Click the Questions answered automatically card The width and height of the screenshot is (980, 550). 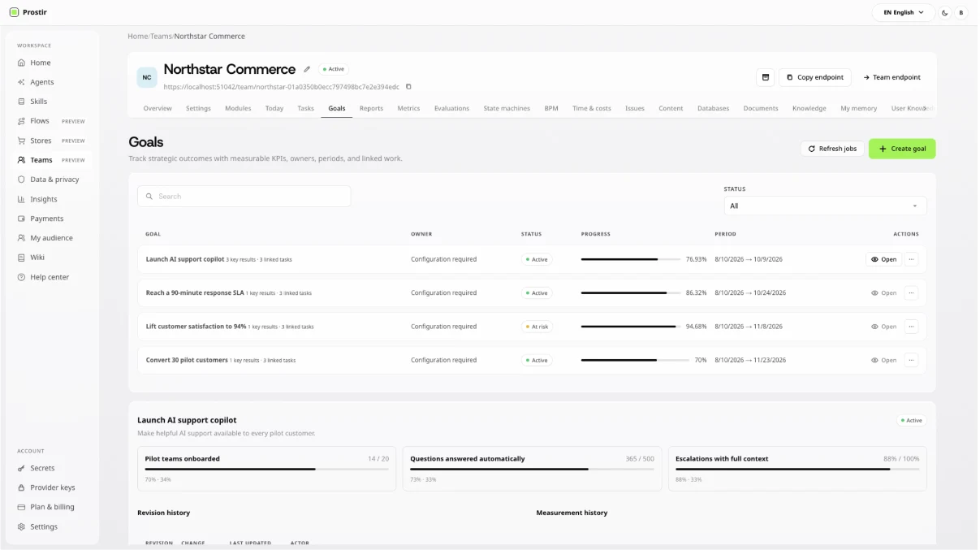click(532, 469)
